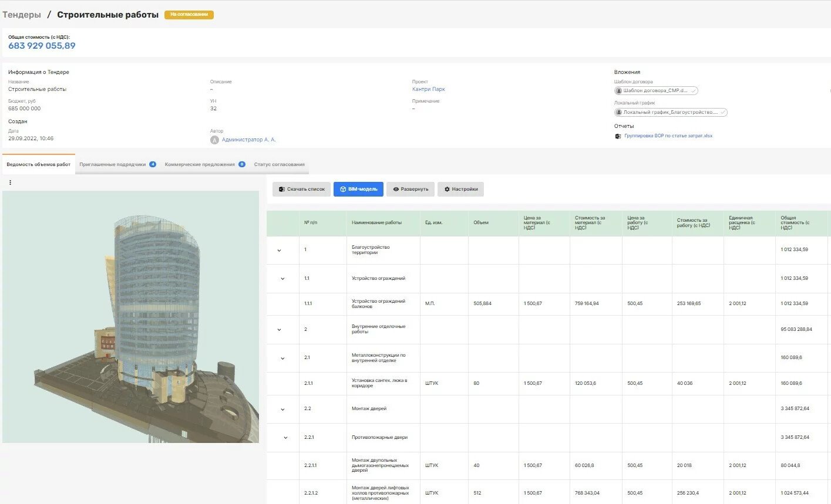This screenshot has height=504, width=831.
Task: Open the three-dot menu above BIM viewer
Action: pos(10,182)
